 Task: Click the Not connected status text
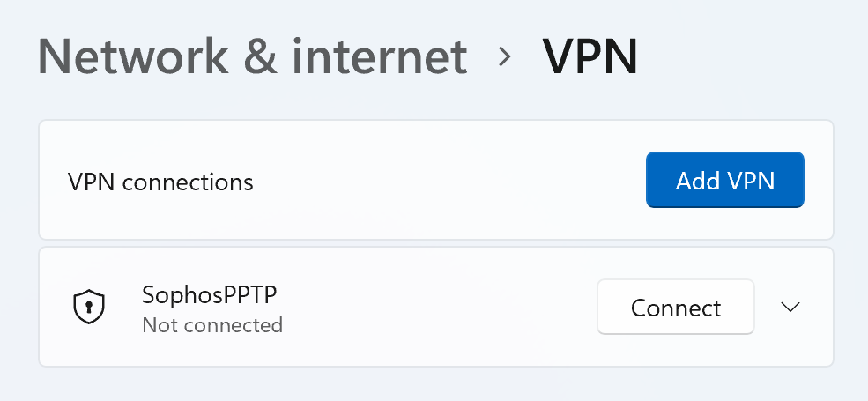point(211,325)
